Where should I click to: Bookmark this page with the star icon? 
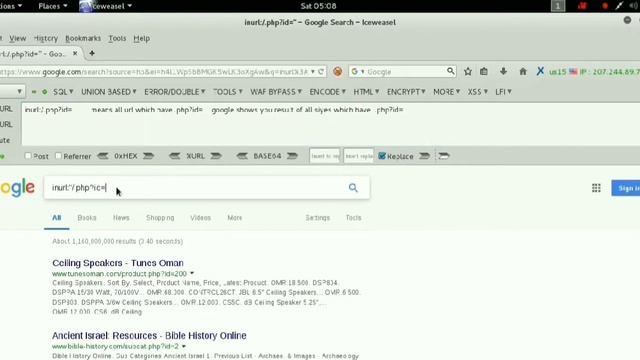pyautogui.click(x=468, y=71)
